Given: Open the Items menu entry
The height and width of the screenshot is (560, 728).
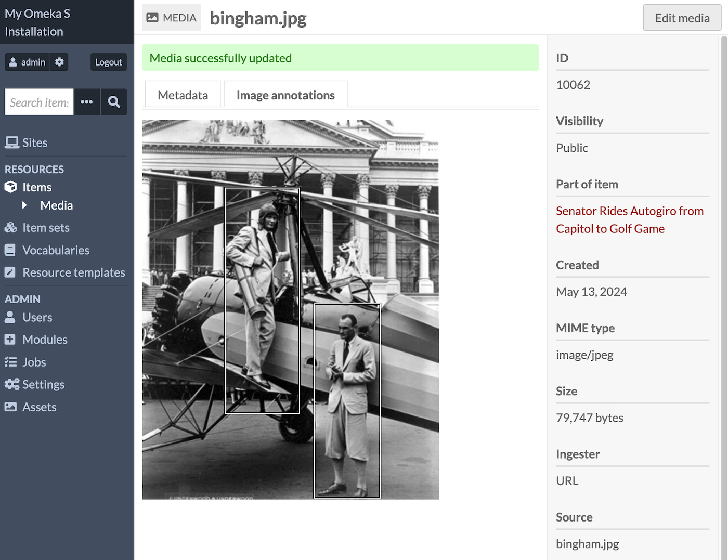Looking at the screenshot, I should pos(37,187).
